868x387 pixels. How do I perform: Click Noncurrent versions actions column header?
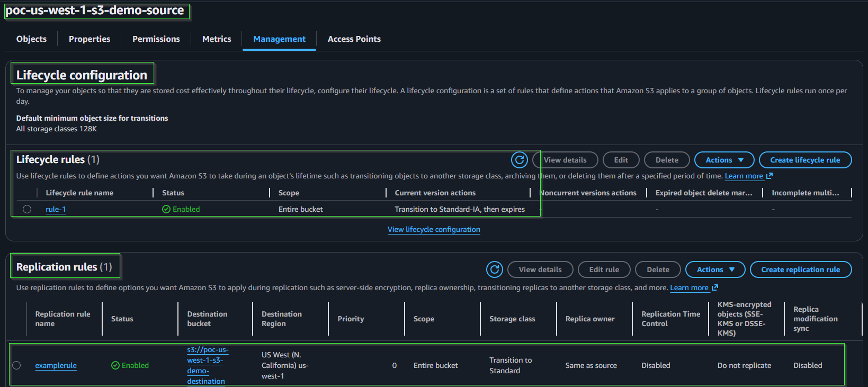[588, 193]
